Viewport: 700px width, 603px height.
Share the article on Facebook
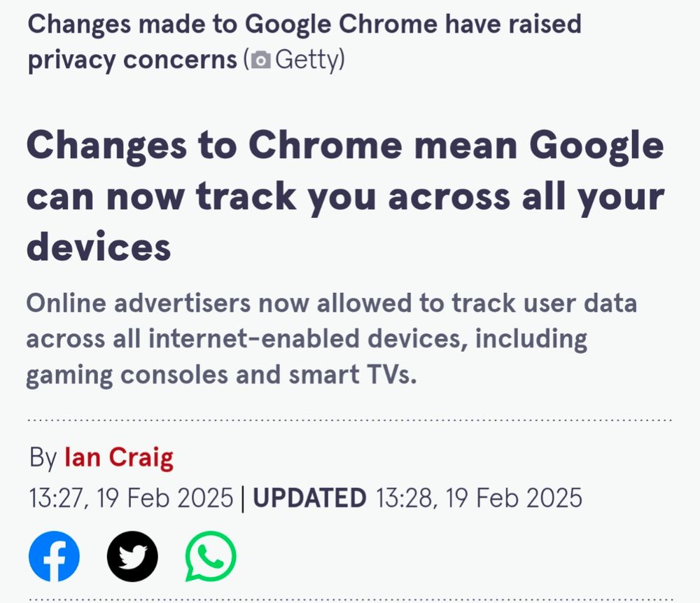pos(54,556)
